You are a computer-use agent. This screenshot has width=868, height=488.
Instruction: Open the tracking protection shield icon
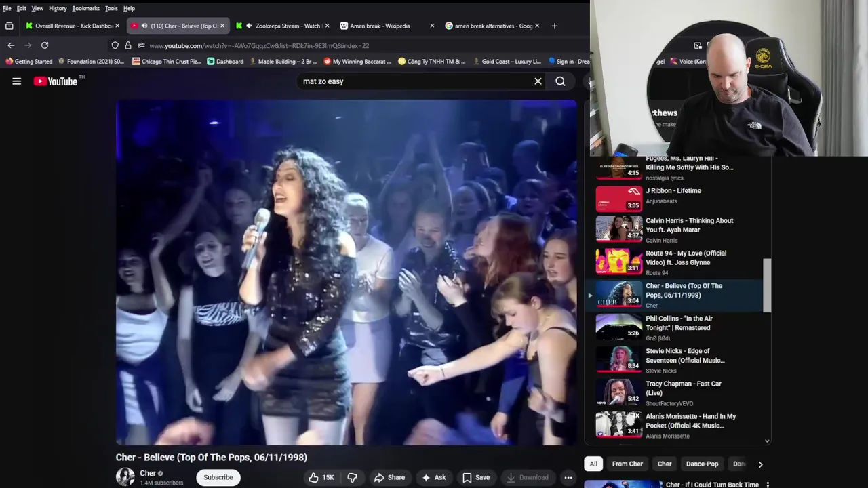[x=115, y=45]
